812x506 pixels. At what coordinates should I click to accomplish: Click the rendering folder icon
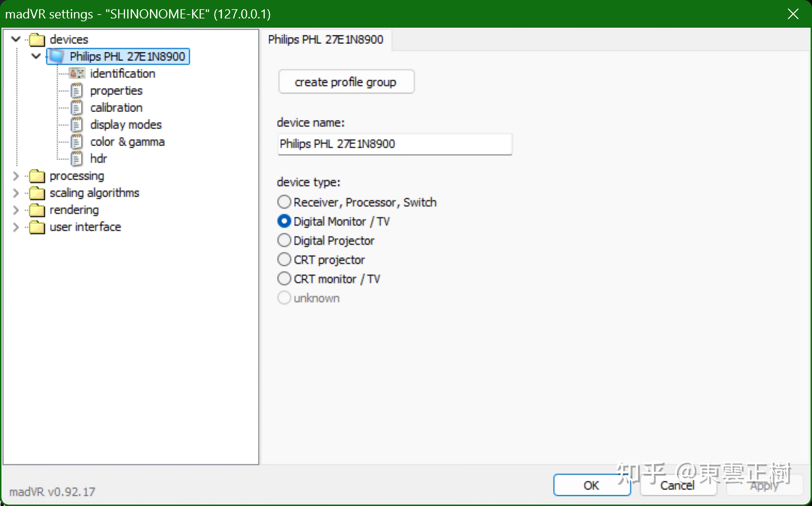click(37, 210)
